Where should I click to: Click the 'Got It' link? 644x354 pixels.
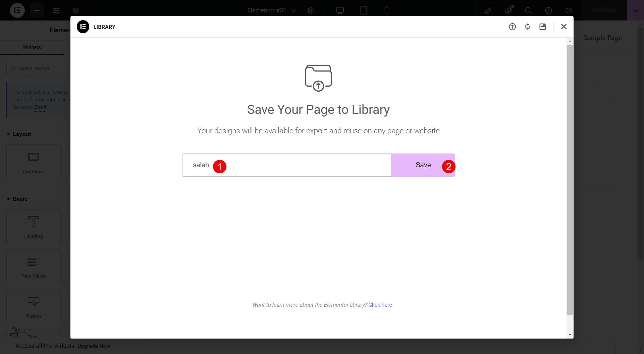(40, 107)
